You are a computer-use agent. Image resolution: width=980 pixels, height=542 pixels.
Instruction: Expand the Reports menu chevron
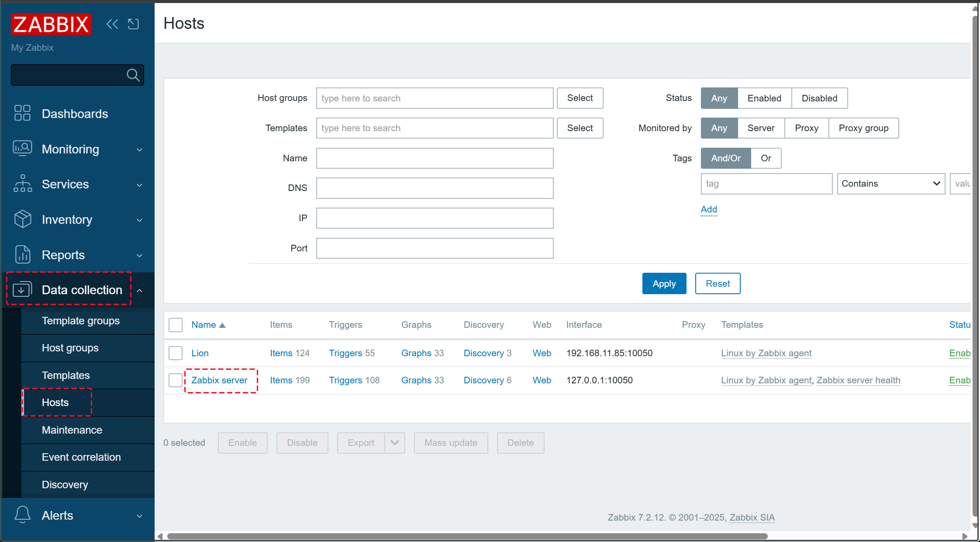click(x=140, y=255)
